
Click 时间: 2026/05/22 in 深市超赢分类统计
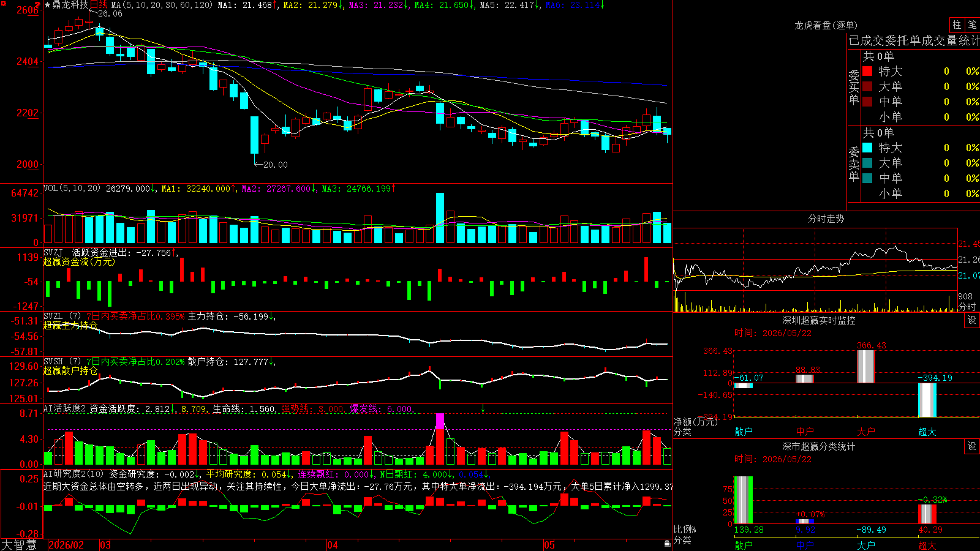click(x=773, y=459)
